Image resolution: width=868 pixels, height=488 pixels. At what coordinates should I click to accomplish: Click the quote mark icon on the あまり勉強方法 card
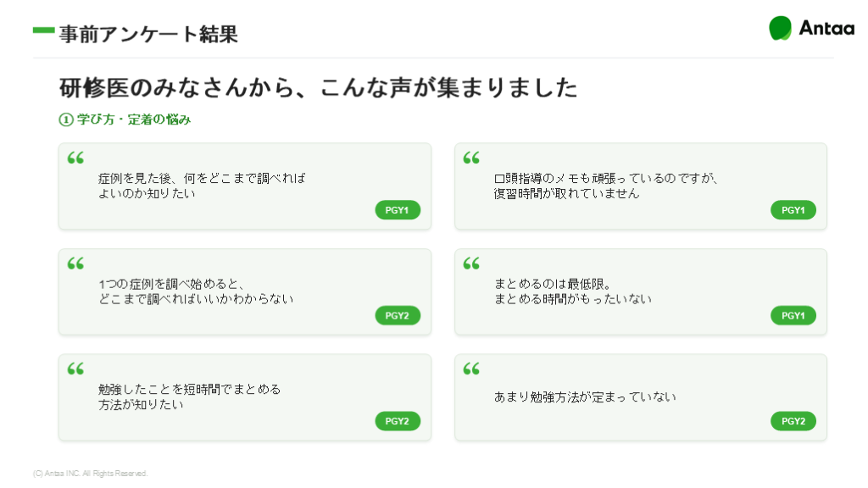(x=471, y=369)
